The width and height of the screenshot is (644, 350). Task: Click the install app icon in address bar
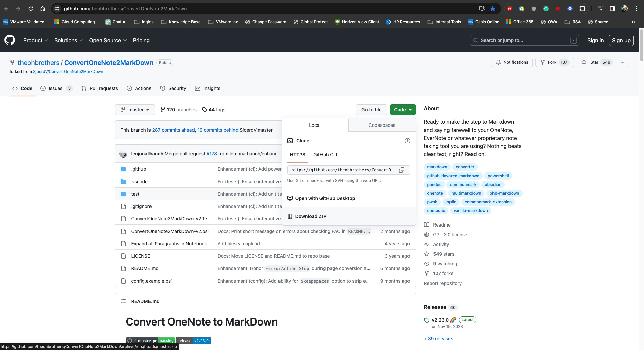tap(482, 9)
